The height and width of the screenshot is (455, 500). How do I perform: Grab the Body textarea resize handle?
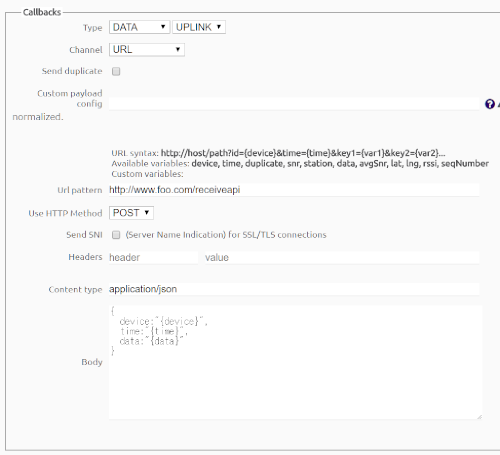click(x=479, y=416)
